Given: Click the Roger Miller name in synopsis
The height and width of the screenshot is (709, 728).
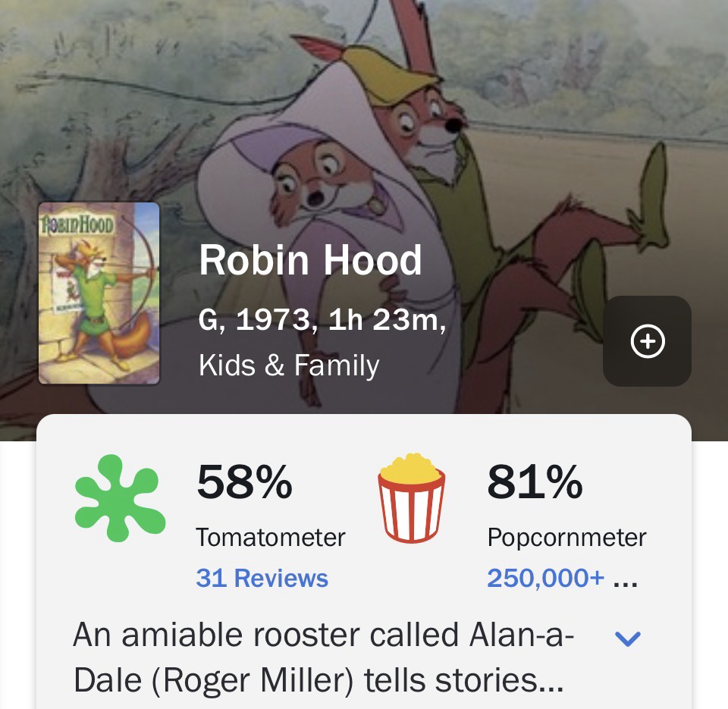Looking at the screenshot, I should (256, 681).
